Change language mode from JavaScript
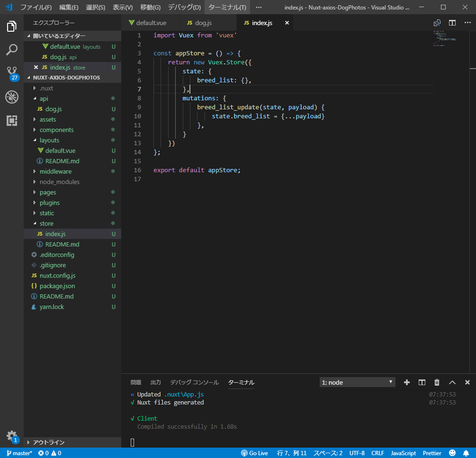476x458 pixels. pyautogui.click(x=403, y=453)
